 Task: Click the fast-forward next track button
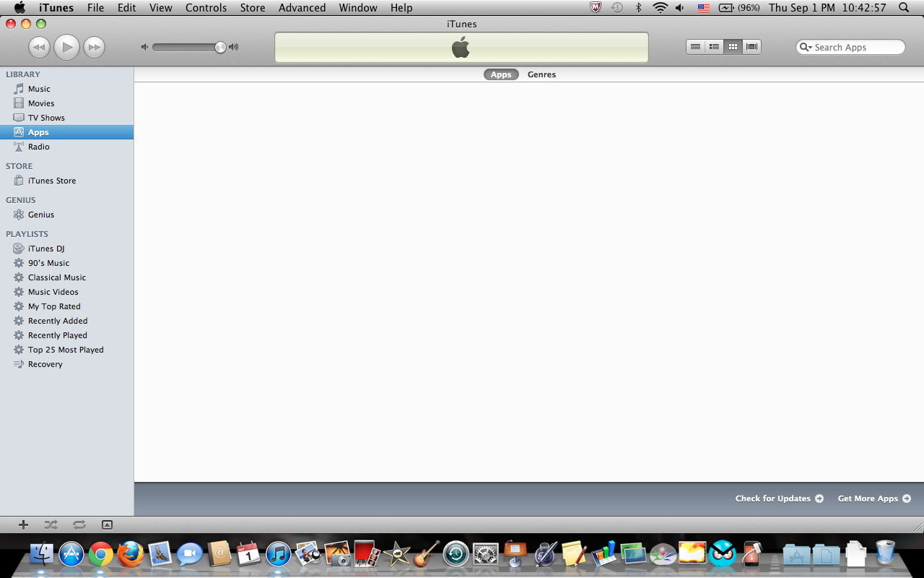coord(94,48)
